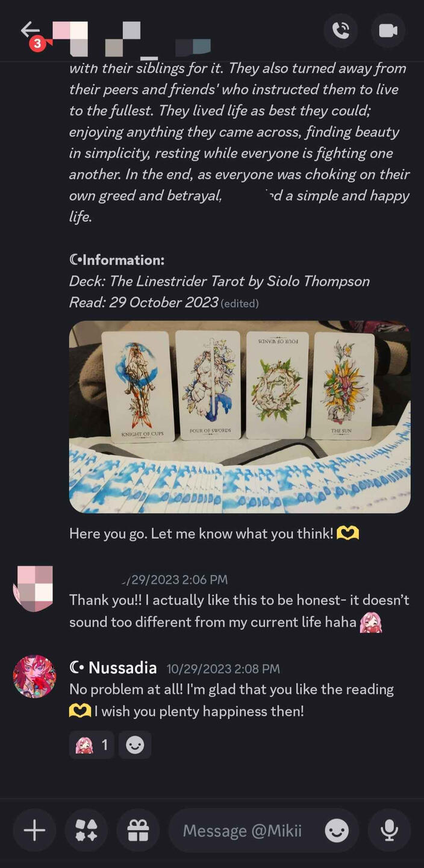Open emoji picker in message bar

click(x=337, y=831)
